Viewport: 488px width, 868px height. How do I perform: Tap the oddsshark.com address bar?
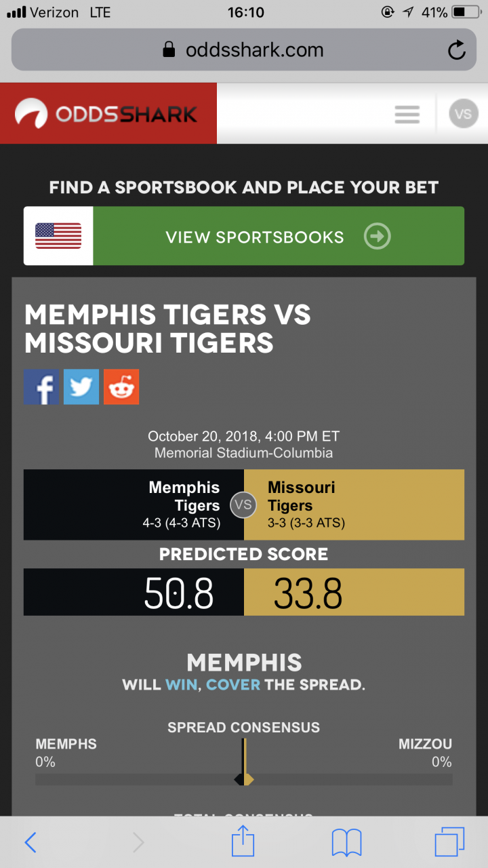[244, 50]
